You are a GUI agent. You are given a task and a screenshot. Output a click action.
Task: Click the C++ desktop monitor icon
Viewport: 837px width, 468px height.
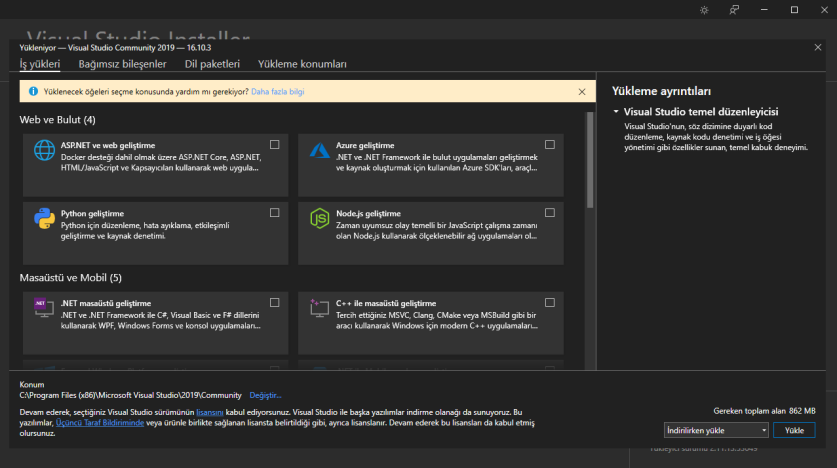[x=319, y=308]
